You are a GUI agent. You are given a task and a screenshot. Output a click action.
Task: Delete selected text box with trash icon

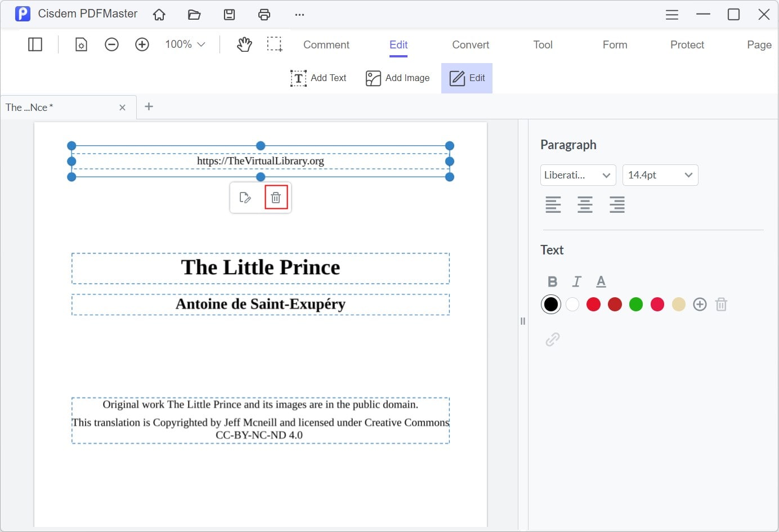click(x=276, y=198)
